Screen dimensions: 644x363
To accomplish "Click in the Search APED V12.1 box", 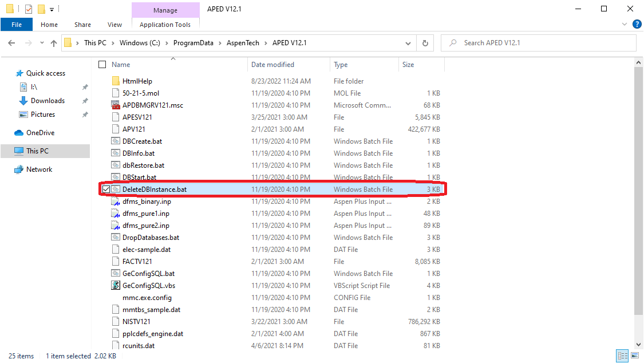I will click(x=539, y=43).
